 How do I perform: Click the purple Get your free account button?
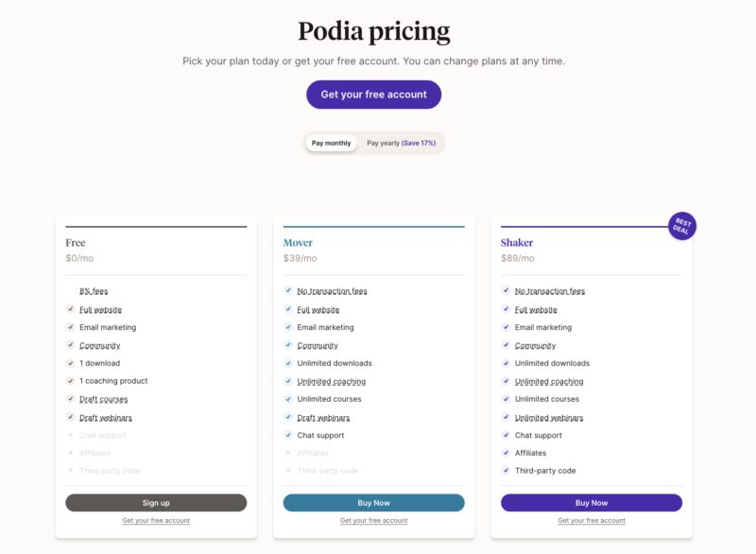[x=373, y=95]
